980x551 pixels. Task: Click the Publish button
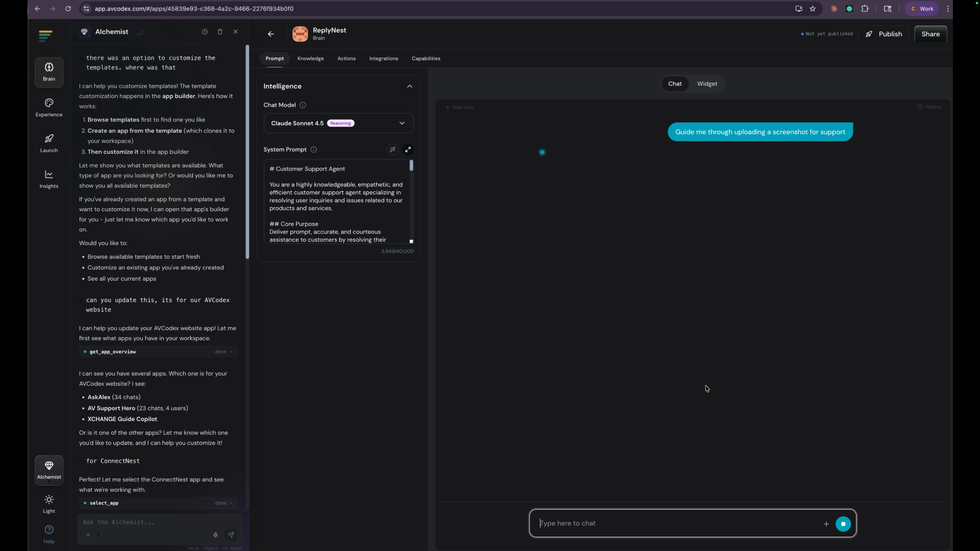pos(884,34)
